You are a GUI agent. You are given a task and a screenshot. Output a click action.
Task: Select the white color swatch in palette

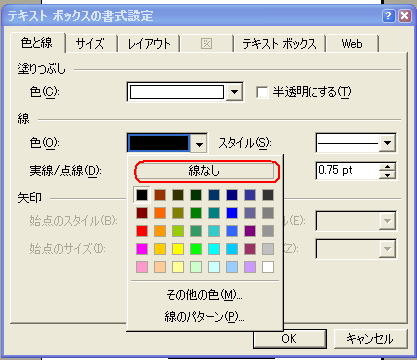(x=268, y=267)
